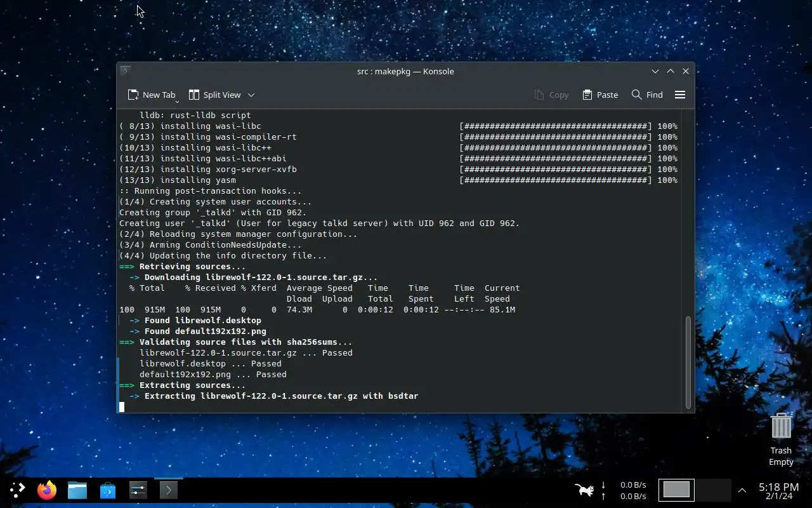Image resolution: width=812 pixels, height=508 pixels.
Task: Open Find search in Konsole
Action: [x=647, y=95]
